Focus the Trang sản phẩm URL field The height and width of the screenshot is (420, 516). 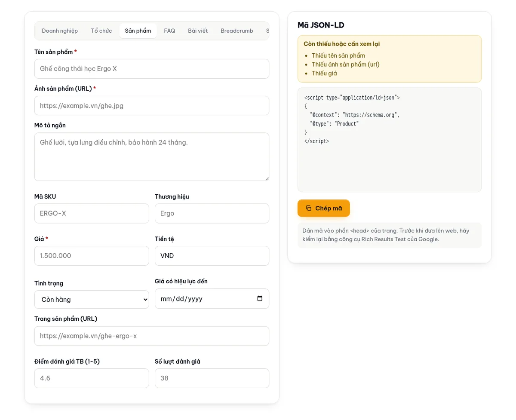[x=152, y=336]
